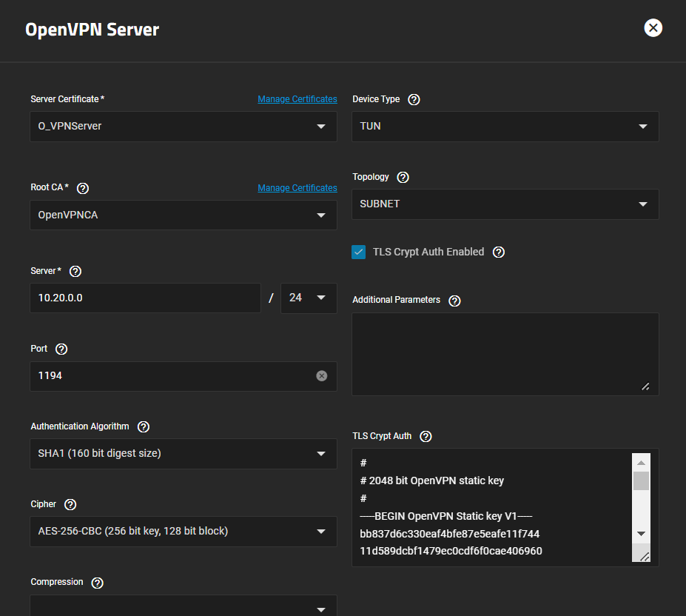Clear the Port field with the X icon
686x616 pixels.
[x=321, y=376]
